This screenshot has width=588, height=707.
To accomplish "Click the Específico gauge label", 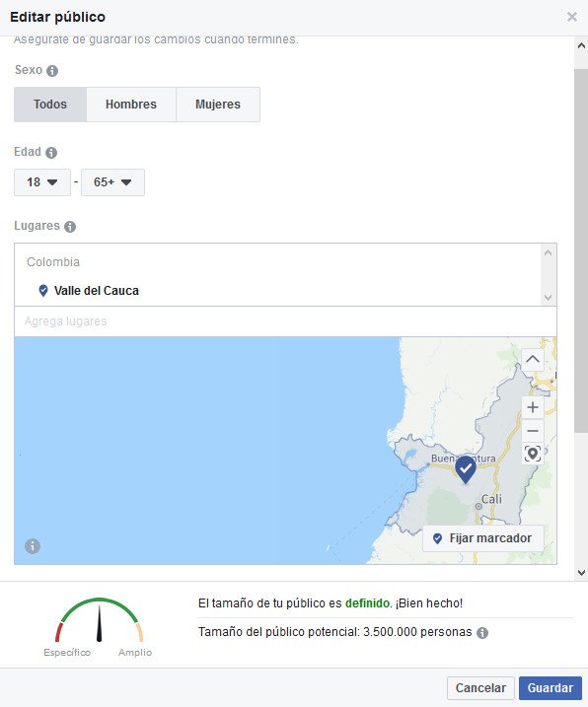I will [x=67, y=653].
